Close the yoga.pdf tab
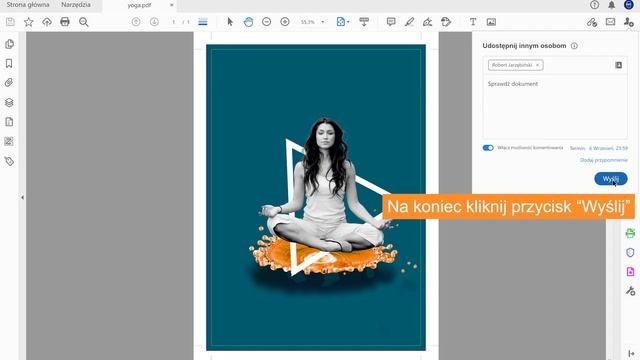This screenshot has height=360, width=640. pyautogui.click(x=171, y=5)
